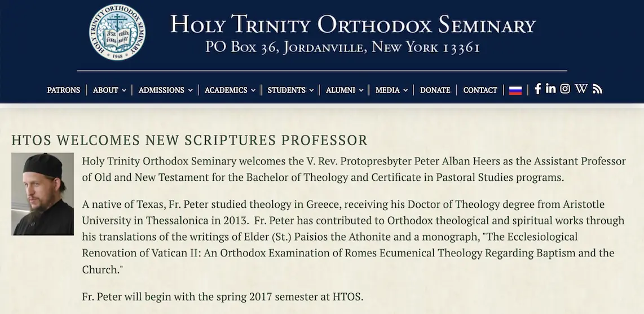This screenshot has height=314, width=644.
Task: Click the photo of Fr. Peter
Action: pos(43,194)
